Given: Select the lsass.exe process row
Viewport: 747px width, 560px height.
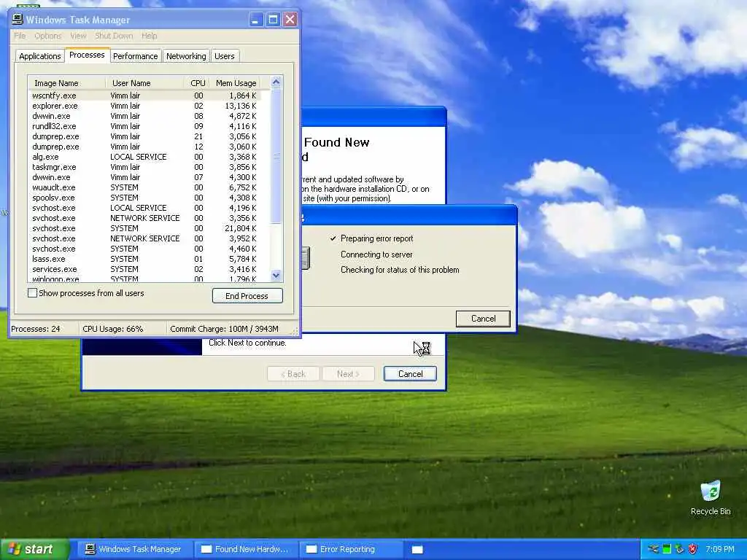Looking at the screenshot, I should [x=144, y=259].
